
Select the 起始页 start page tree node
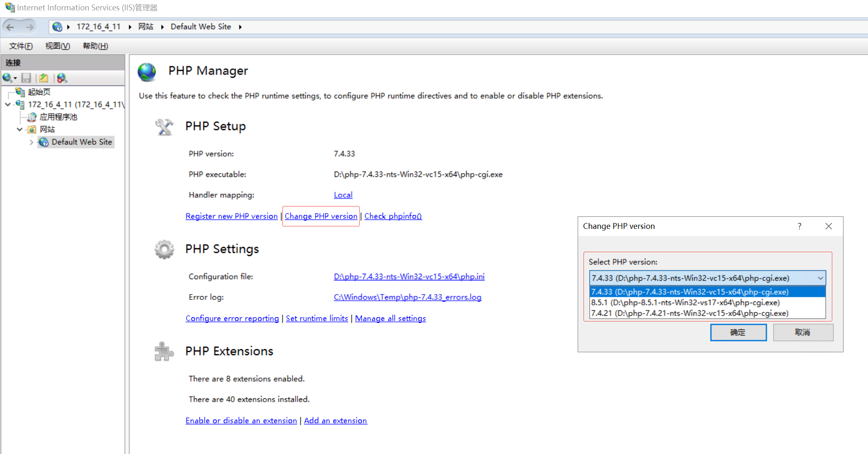point(39,92)
